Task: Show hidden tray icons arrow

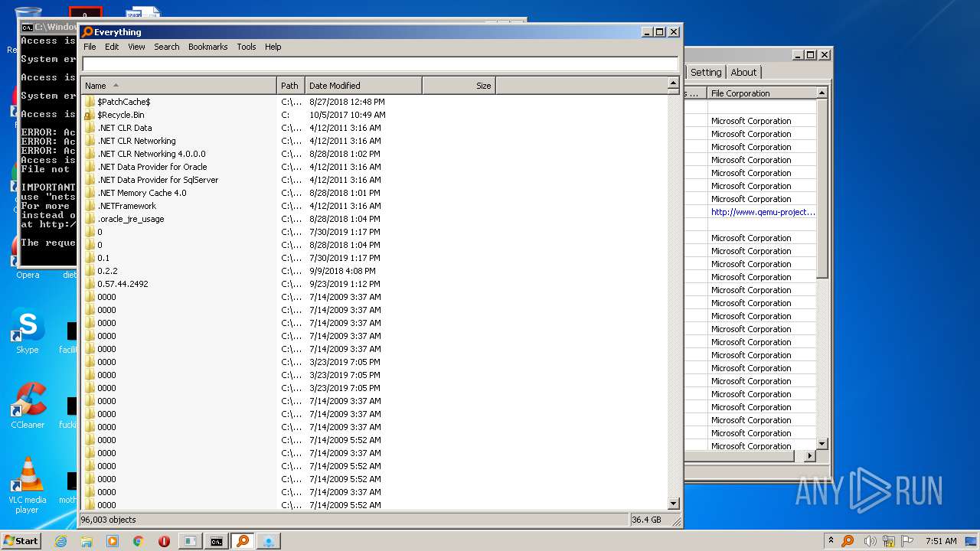Action: click(x=831, y=541)
